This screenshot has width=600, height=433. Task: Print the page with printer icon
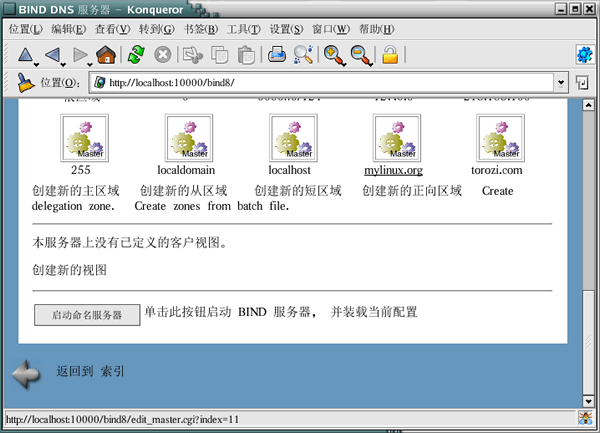277,55
